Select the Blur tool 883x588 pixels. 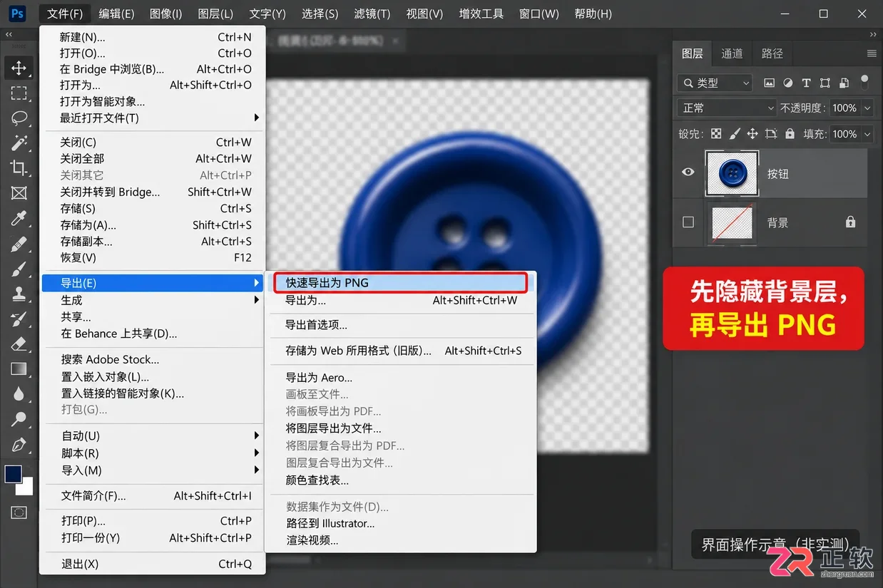point(19,394)
